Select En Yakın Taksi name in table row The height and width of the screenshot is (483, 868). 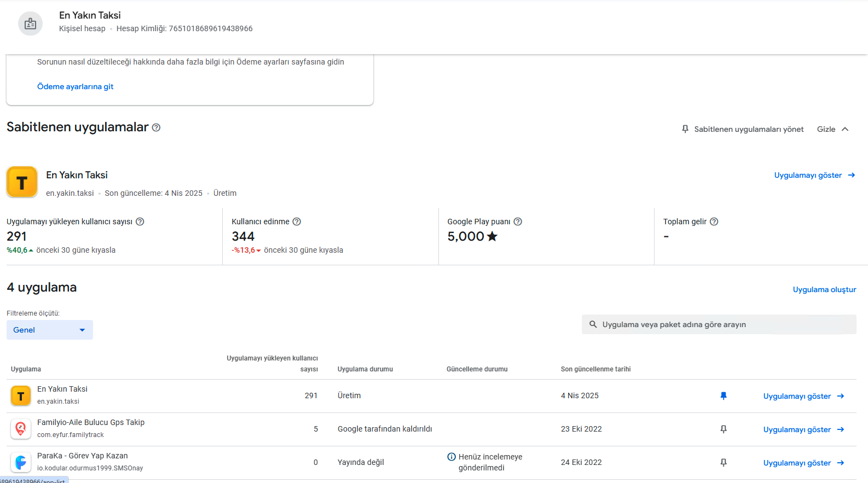point(62,389)
